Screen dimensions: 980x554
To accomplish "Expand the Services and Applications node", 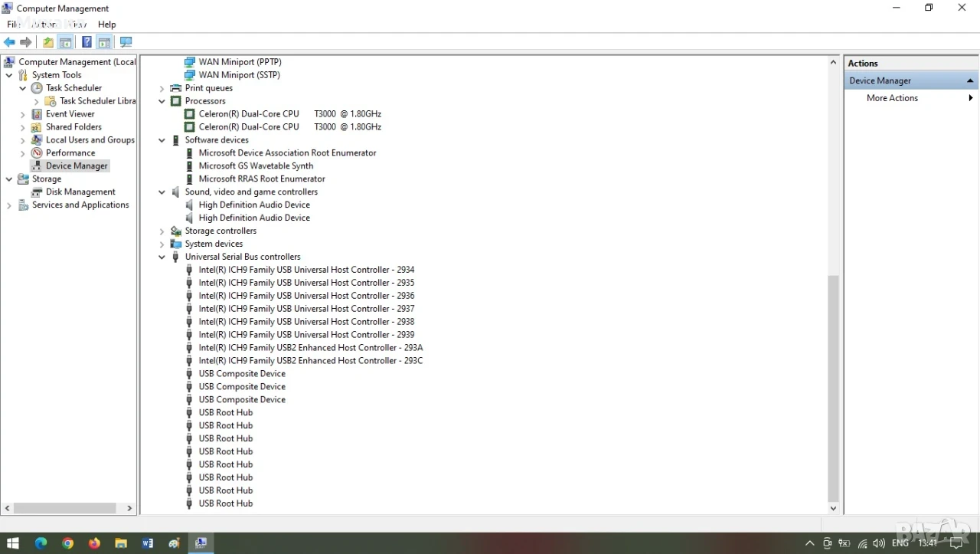I will [x=9, y=205].
